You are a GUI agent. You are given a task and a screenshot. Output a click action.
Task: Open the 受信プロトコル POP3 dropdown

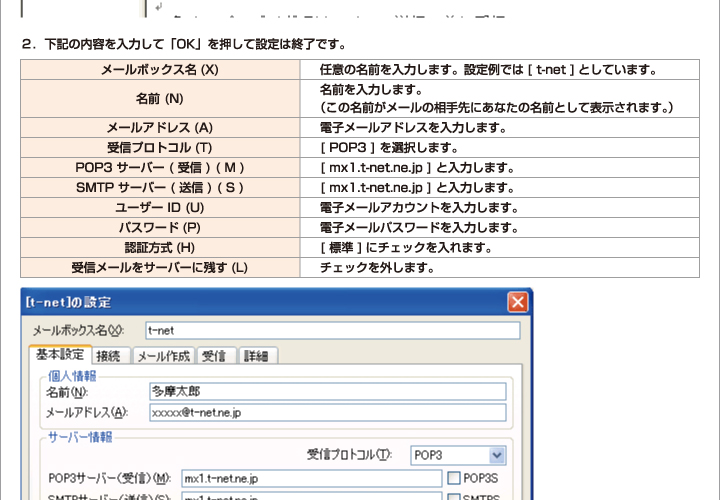coord(458,455)
